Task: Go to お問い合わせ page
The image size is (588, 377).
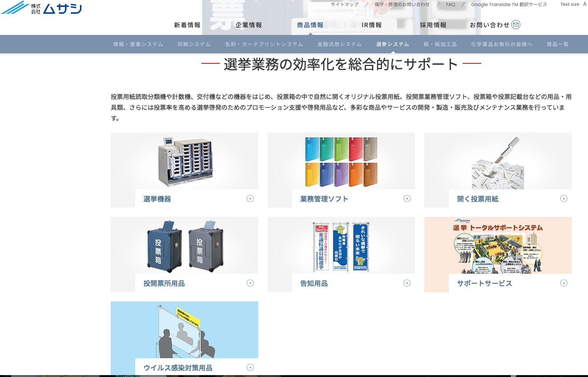Action: point(490,25)
